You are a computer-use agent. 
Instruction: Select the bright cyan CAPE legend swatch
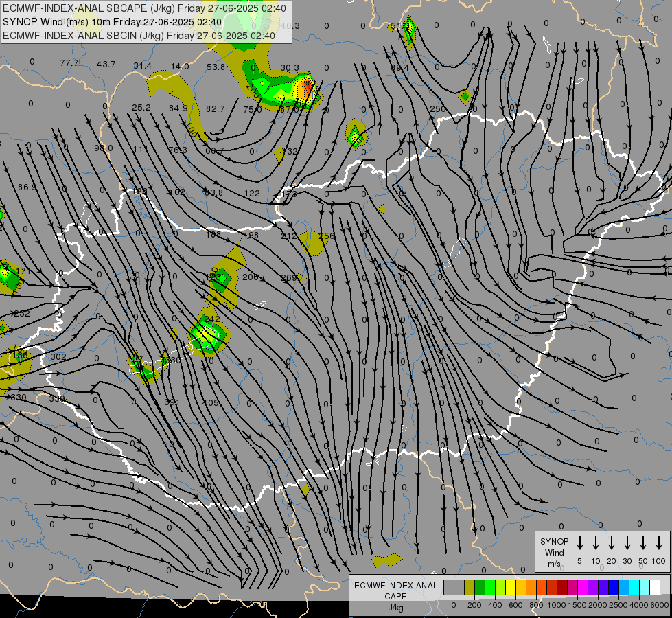pos(634,587)
